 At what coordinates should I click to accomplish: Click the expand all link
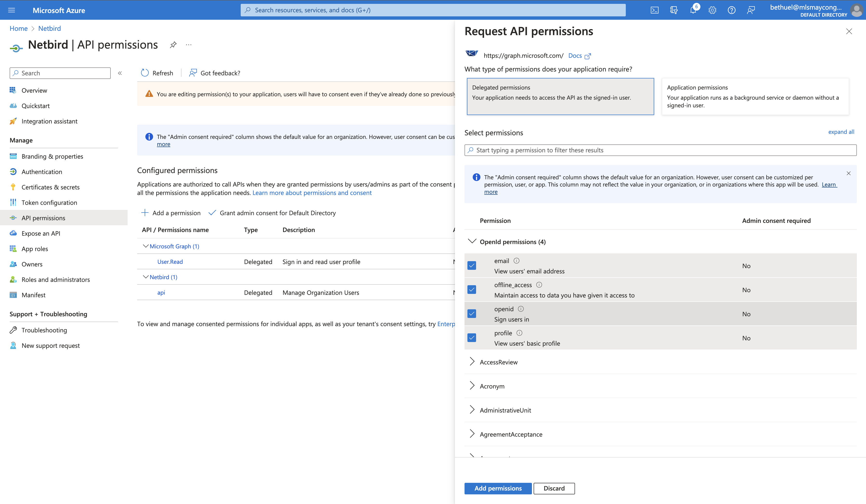pos(841,132)
